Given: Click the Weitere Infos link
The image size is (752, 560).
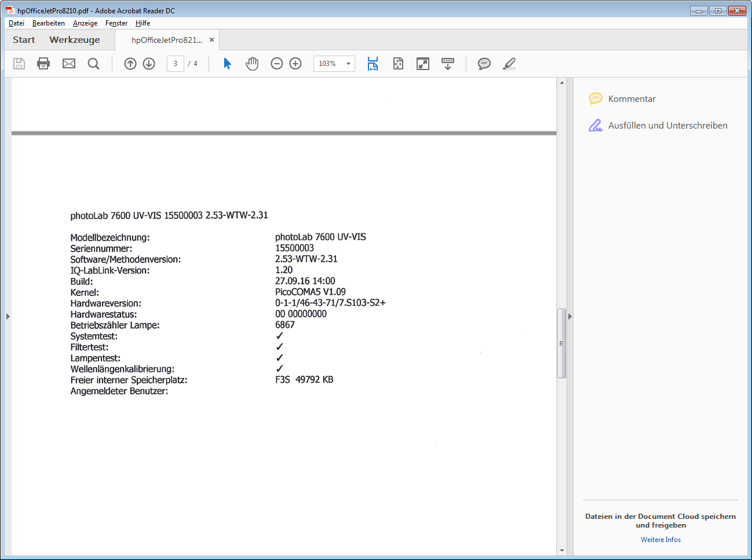Looking at the screenshot, I should coord(660,540).
